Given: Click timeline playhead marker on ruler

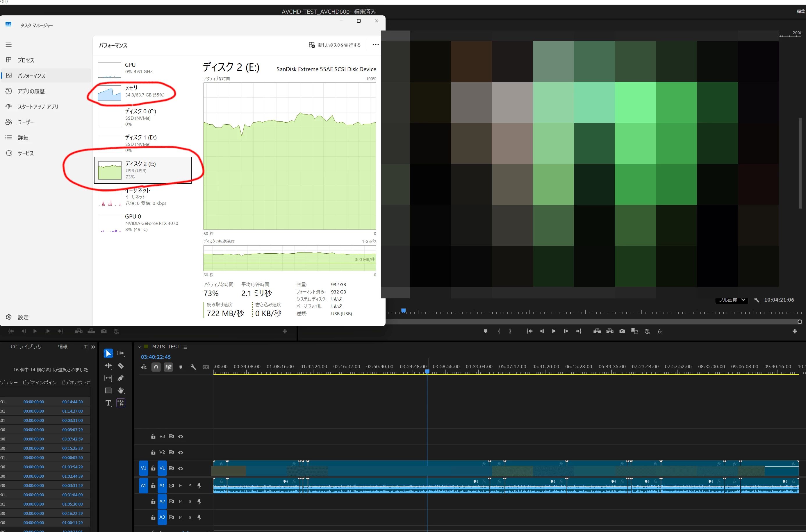Looking at the screenshot, I should click(x=427, y=371).
